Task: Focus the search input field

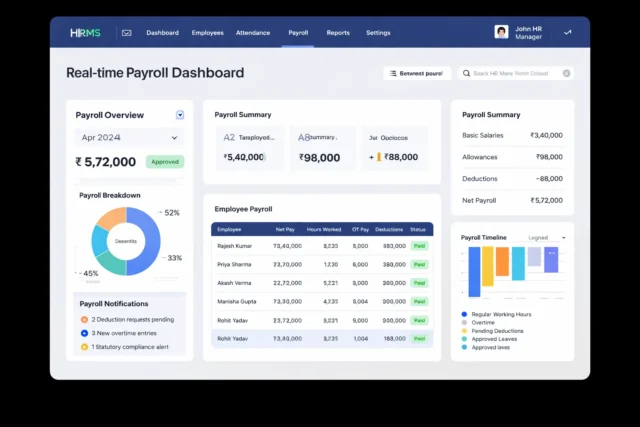Action: (516, 73)
